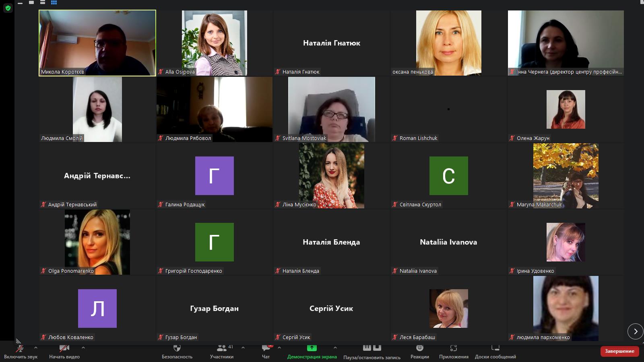Select the Наталія Бленда tile

(x=332, y=242)
